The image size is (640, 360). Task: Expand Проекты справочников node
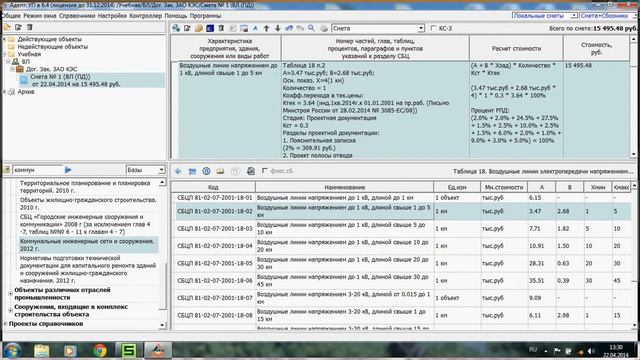(5, 324)
